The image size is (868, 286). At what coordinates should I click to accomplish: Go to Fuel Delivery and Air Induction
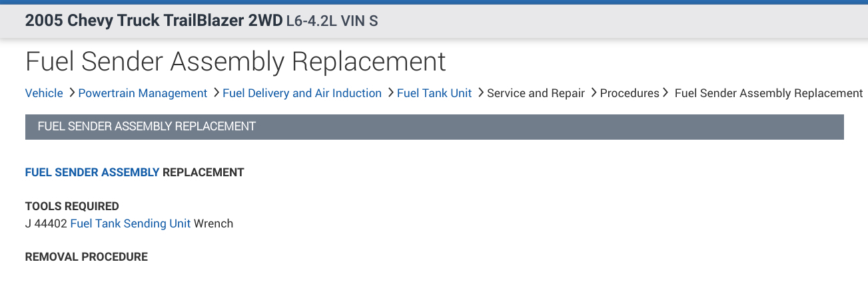[x=302, y=93]
